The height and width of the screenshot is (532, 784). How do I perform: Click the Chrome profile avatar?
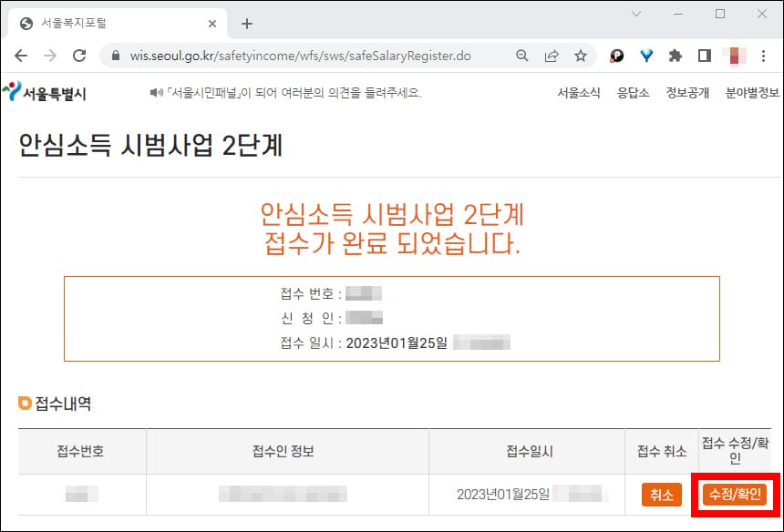click(734, 56)
